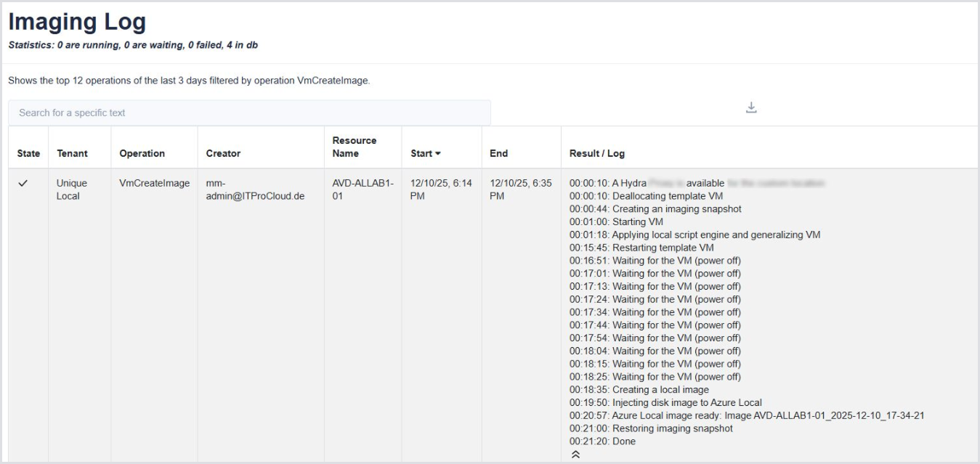
Task: Click the download log icon
Action: [x=751, y=108]
